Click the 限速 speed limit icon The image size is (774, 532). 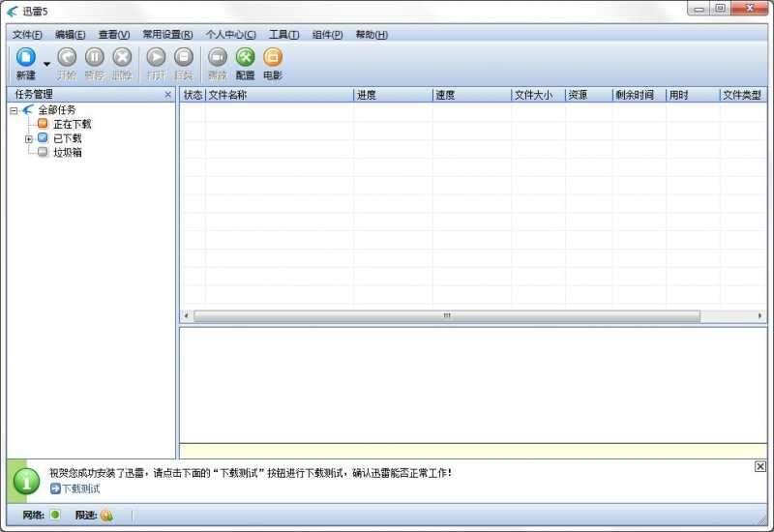pyautogui.click(x=106, y=515)
